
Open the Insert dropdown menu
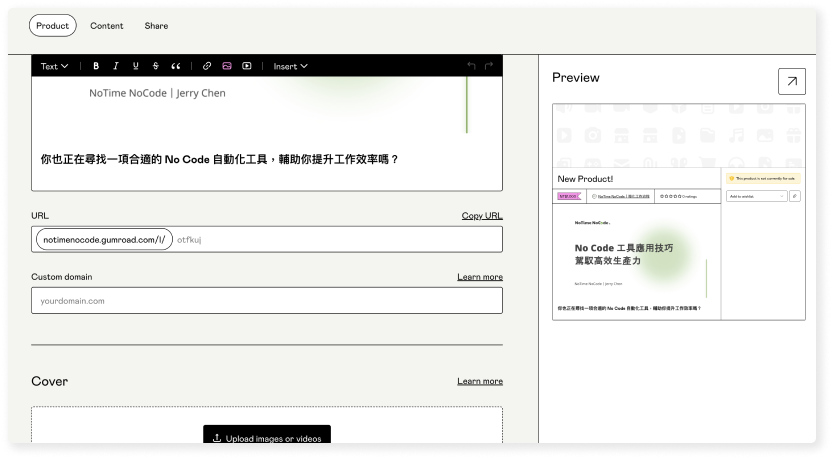point(290,66)
